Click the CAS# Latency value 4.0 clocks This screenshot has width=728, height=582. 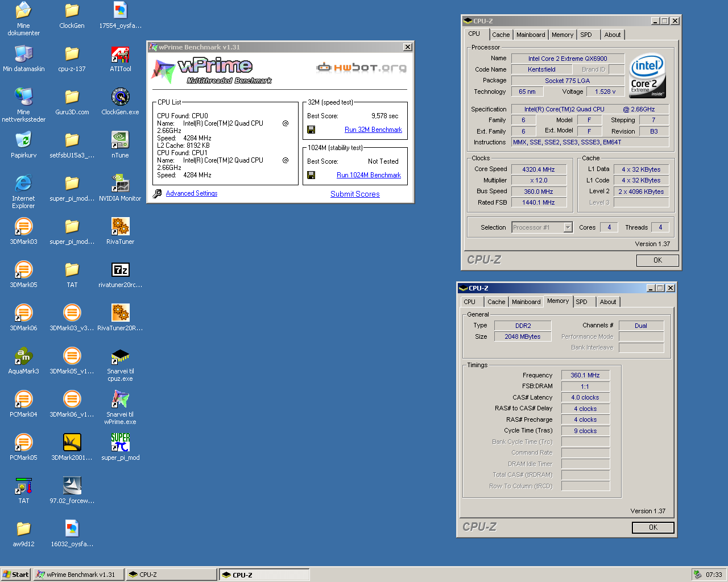pos(585,397)
